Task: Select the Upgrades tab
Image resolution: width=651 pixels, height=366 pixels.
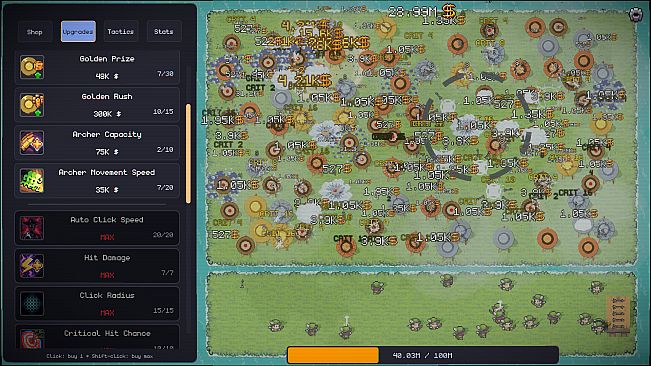Action: tap(78, 32)
